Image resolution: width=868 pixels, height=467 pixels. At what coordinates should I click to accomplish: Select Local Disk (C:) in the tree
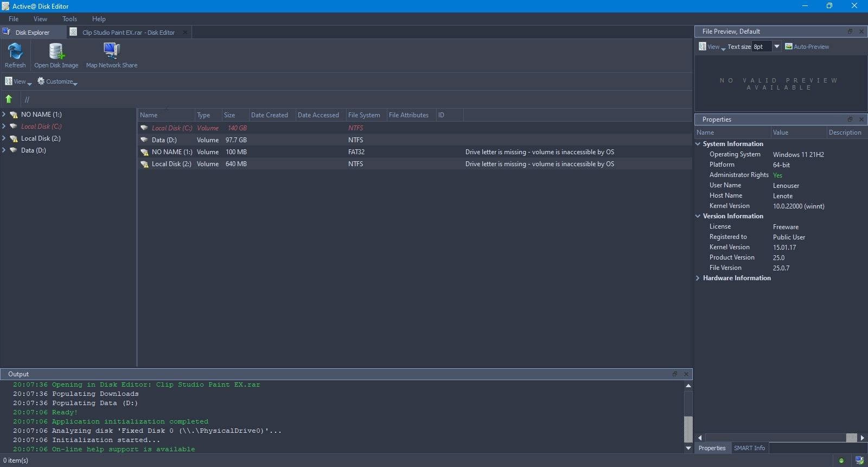tap(41, 127)
